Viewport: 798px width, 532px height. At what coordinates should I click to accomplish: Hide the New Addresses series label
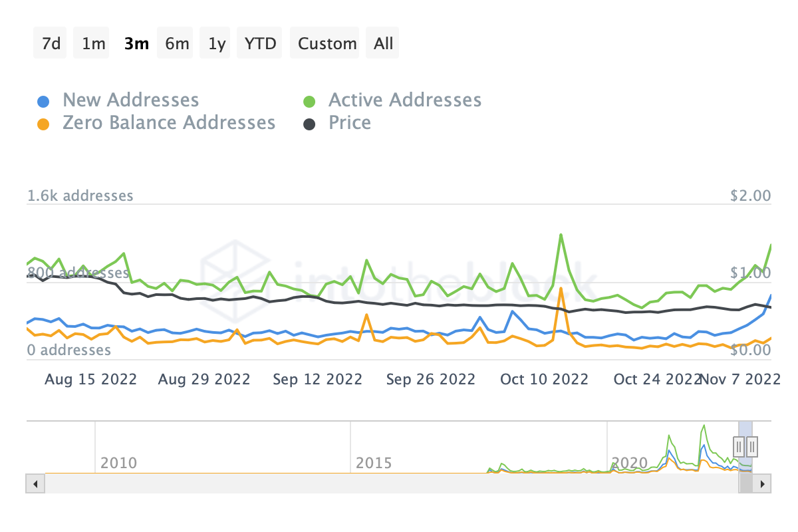pos(130,100)
